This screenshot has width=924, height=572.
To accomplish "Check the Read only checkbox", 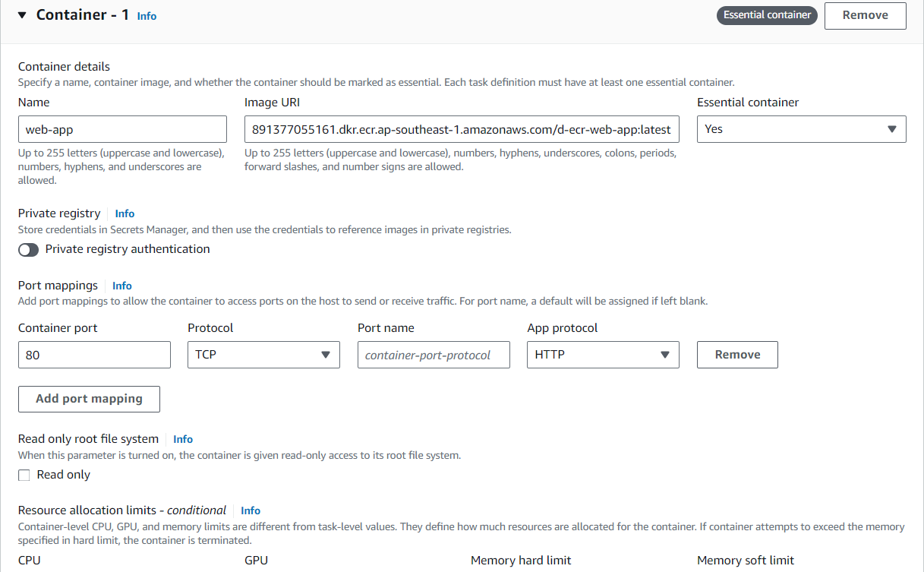I will (24, 476).
